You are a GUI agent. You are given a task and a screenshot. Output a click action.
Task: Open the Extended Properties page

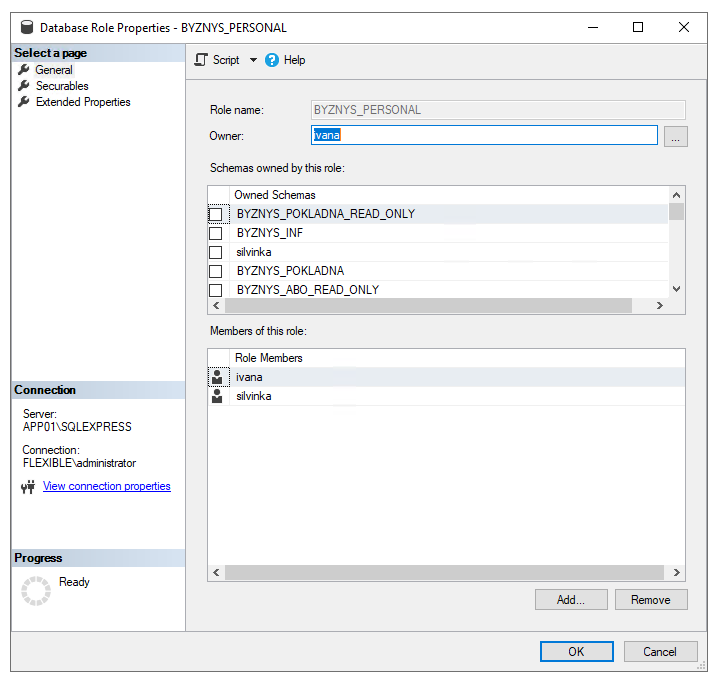point(83,102)
